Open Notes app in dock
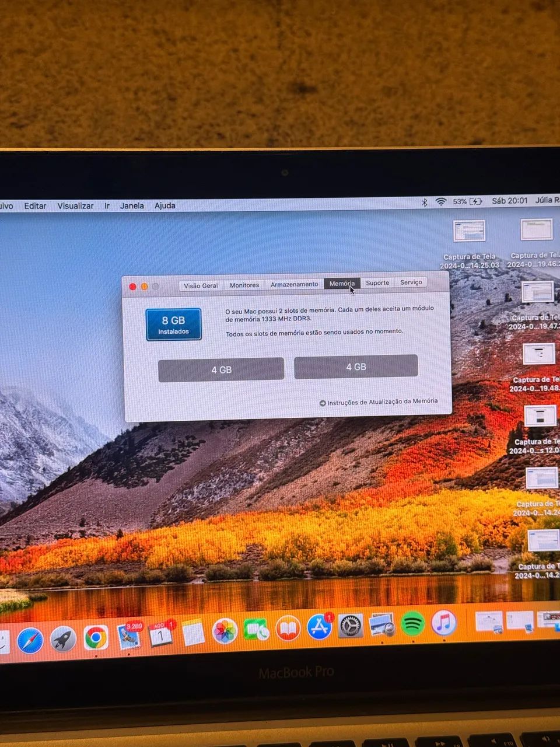The height and width of the screenshot is (747, 560). [193, 633]
